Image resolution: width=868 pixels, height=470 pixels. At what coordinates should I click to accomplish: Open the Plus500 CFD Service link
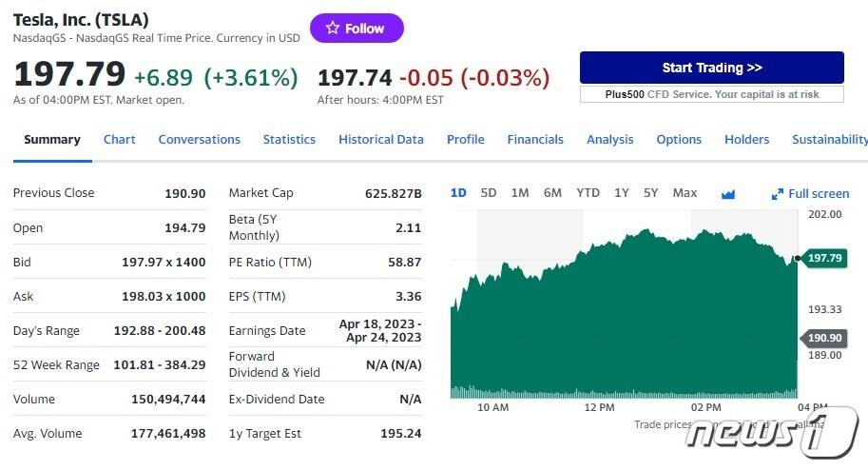click(712, 94)
